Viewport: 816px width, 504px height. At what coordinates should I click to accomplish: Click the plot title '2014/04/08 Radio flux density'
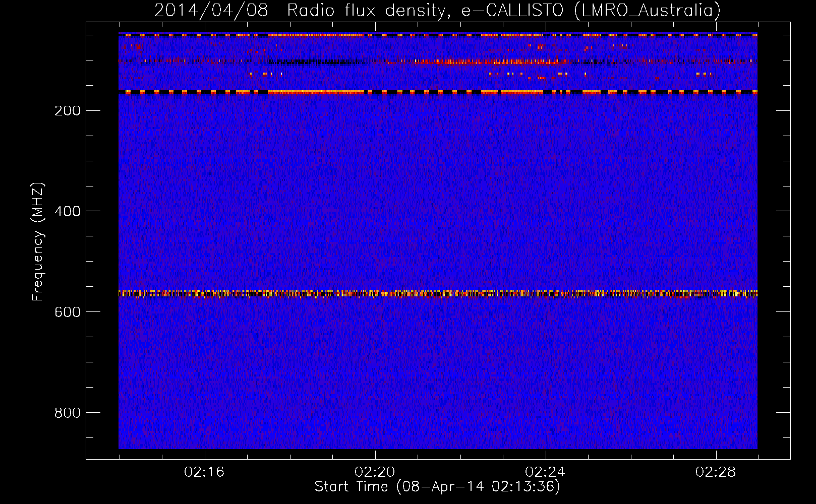point(437,11)
